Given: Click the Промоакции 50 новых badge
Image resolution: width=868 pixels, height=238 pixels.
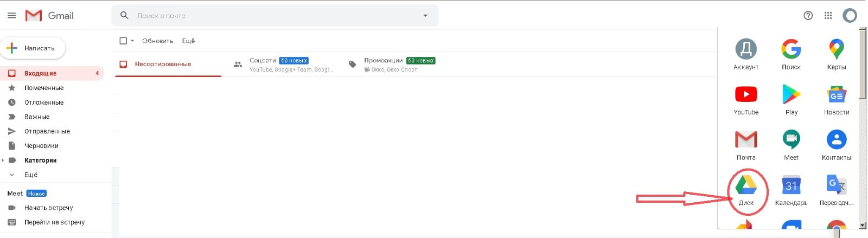Looking at the screenshot, I should tap(421, 61).
